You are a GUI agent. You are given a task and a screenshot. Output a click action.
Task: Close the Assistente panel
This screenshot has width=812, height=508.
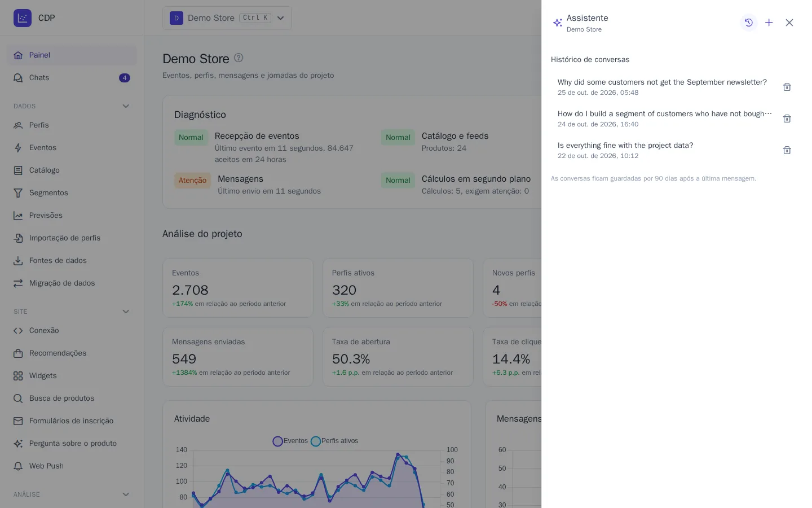pos(789,23)
